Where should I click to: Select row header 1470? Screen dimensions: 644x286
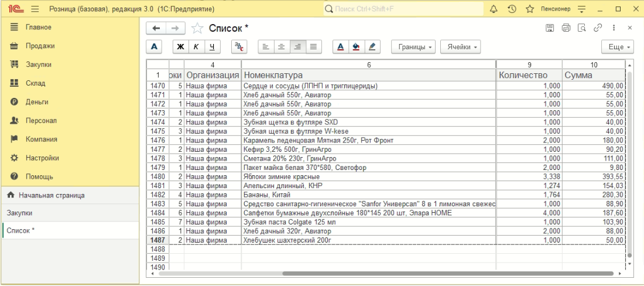(x=157, y=86)
